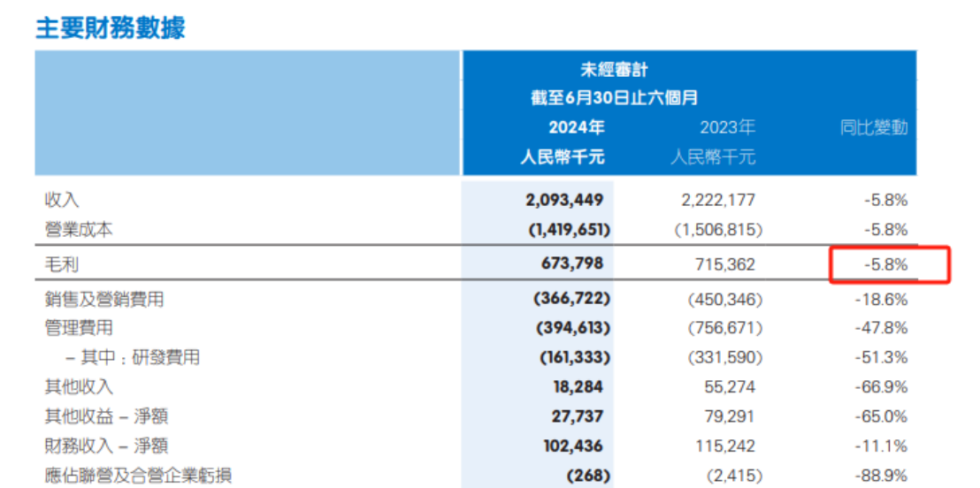
Task: Click the 其他收入 row label
Action: click(x=79, y=387)
